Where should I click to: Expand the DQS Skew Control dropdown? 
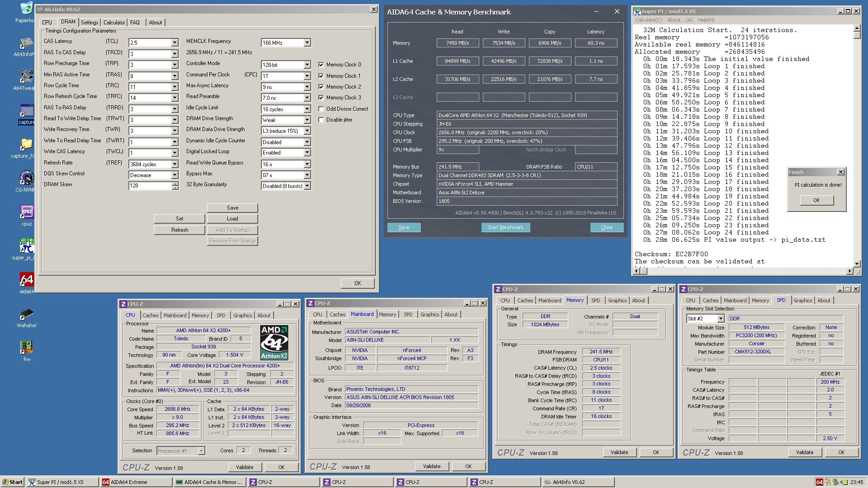175,175
